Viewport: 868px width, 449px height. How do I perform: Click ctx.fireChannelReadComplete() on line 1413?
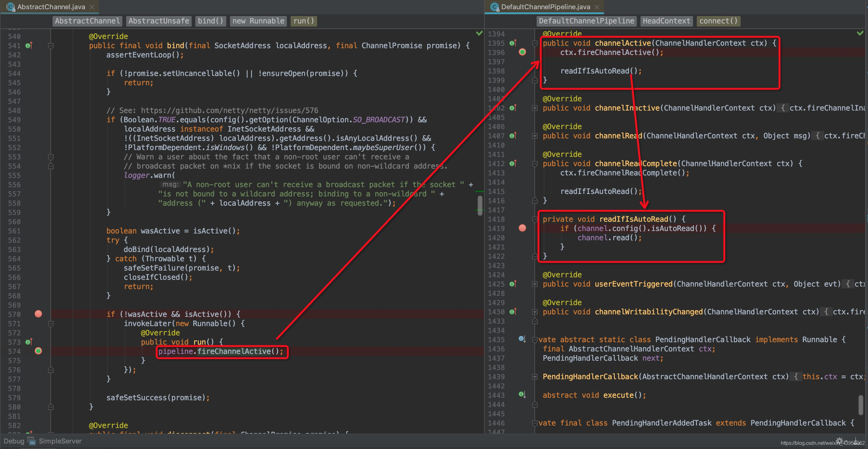tap(625, 173)
